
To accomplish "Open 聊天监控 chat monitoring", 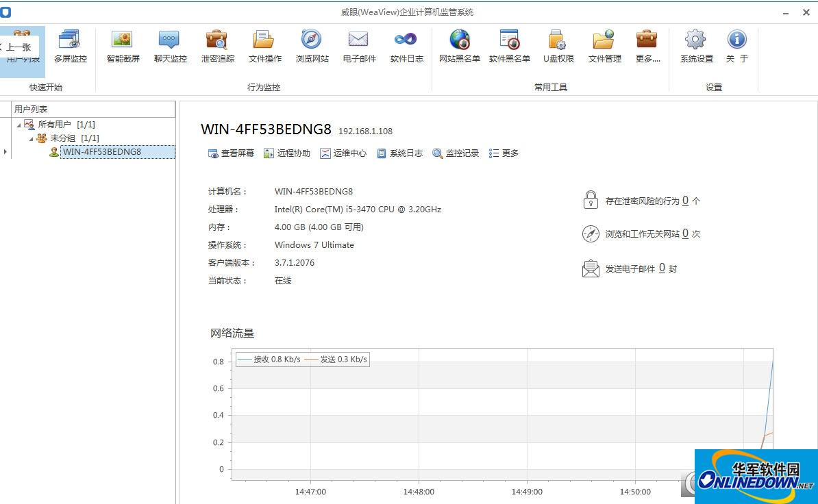I will (169, 47).
